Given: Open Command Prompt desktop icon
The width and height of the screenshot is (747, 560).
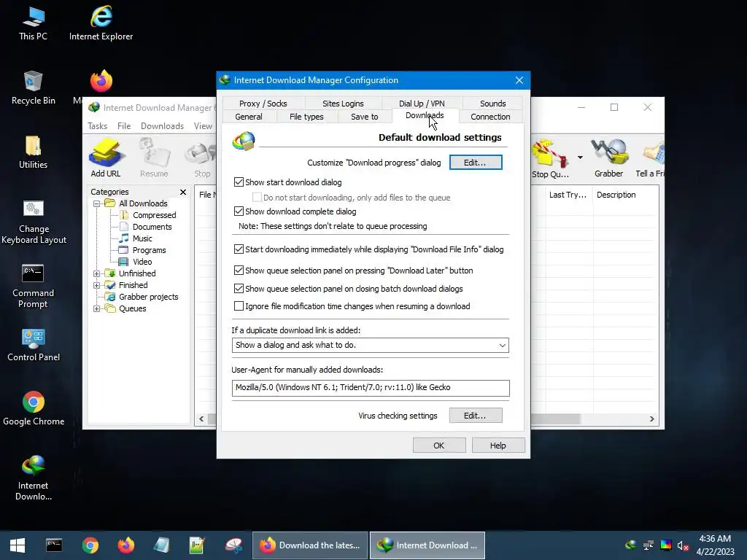Looking at the screenshot, I should tap(34, 286).
